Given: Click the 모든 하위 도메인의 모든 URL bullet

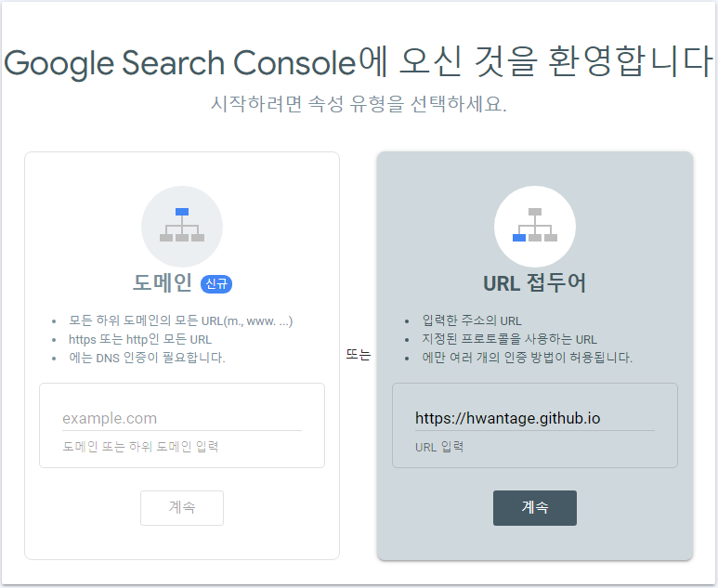Looking at the screenshot, I should click(x=181, y=321).
